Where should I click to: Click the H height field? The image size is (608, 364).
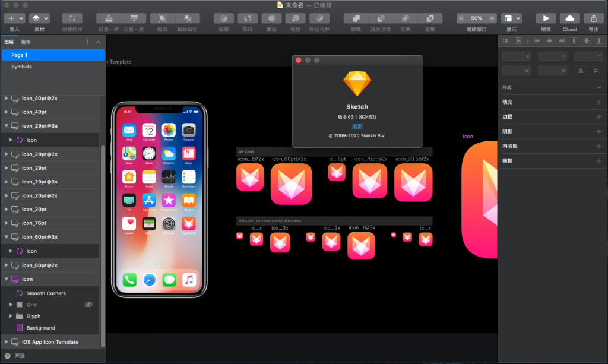[552, 71]
